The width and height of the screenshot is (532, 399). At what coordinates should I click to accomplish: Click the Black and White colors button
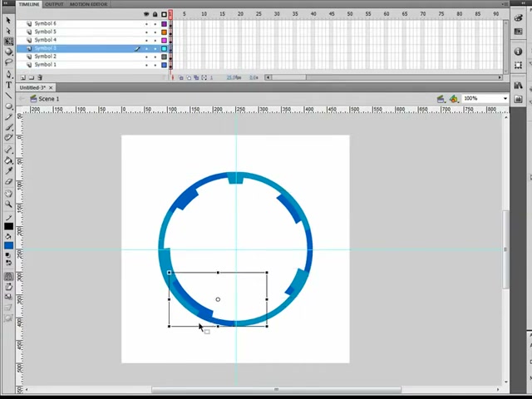(8, 255)
